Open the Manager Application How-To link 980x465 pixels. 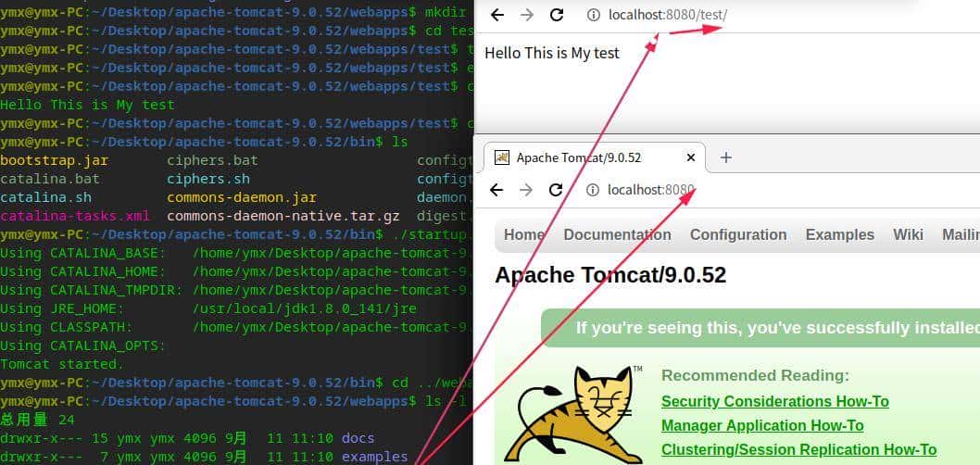[762, 425]
